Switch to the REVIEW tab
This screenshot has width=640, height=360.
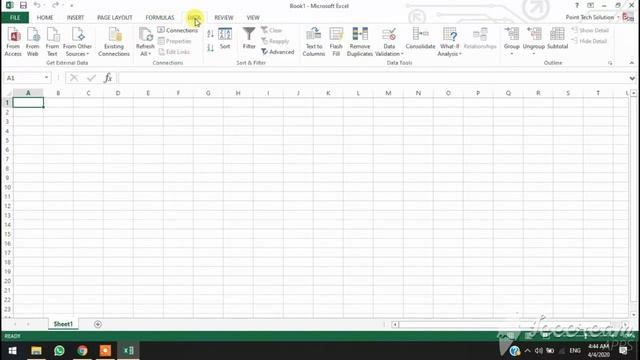pyautogui.click(x=224, y=18)
